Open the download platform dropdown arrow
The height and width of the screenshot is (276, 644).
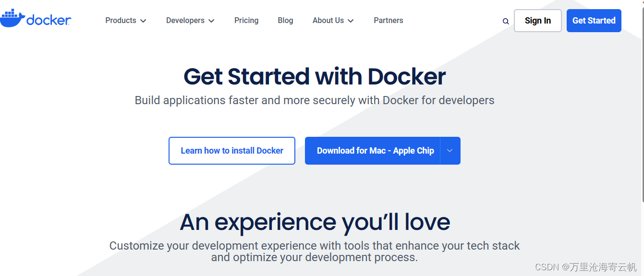450,151
